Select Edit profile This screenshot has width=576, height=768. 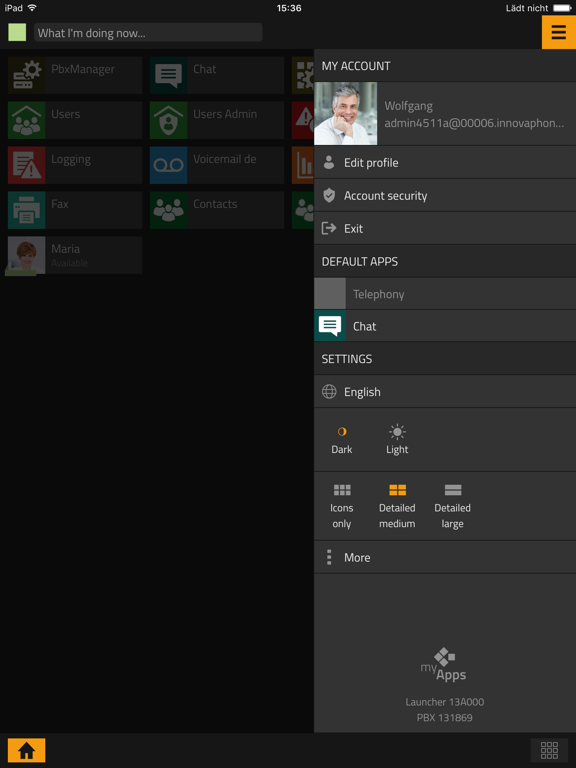pyautogui.click(x=445, y=163)
